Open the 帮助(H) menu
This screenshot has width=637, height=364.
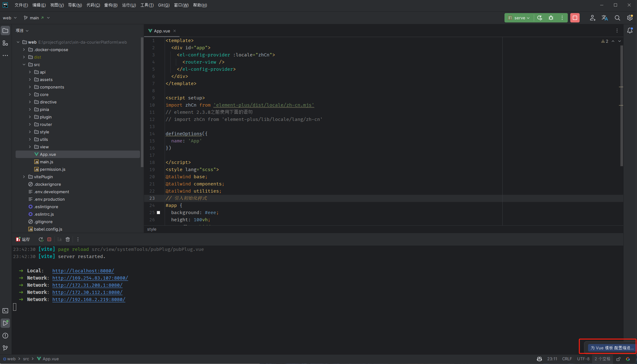point(200,5)
